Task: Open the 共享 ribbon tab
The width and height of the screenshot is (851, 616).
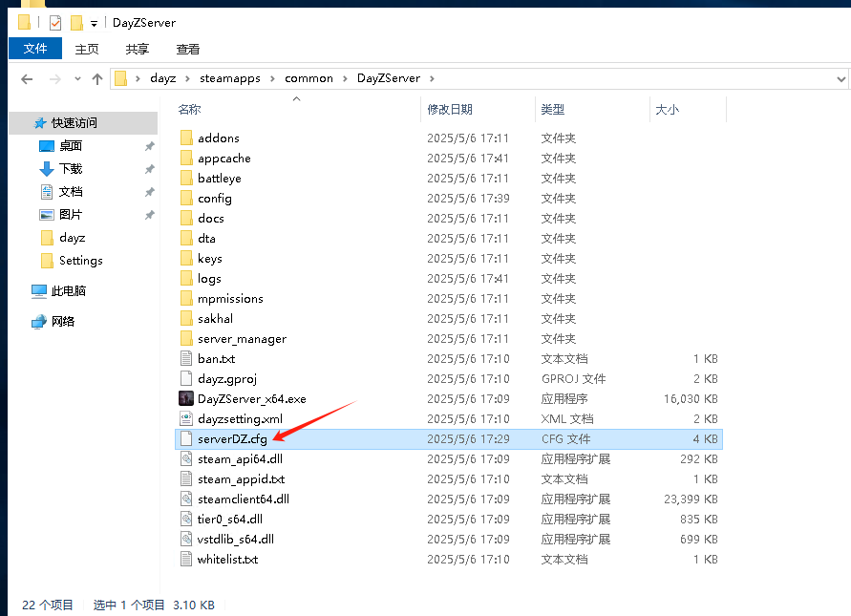Action: (x=138, y=49)
